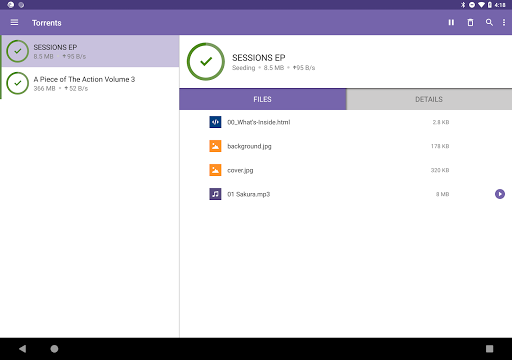Image resolution: width=512 pixels, height=360 pixels.
Task: Pause the selected torrent
Action: [451, 22]
